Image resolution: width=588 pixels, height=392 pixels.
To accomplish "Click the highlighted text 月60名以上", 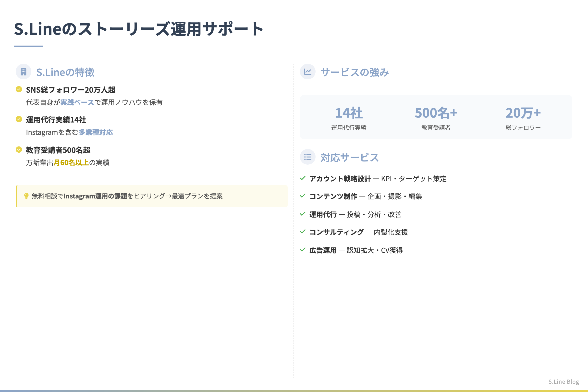I will (x=71, y=162).
